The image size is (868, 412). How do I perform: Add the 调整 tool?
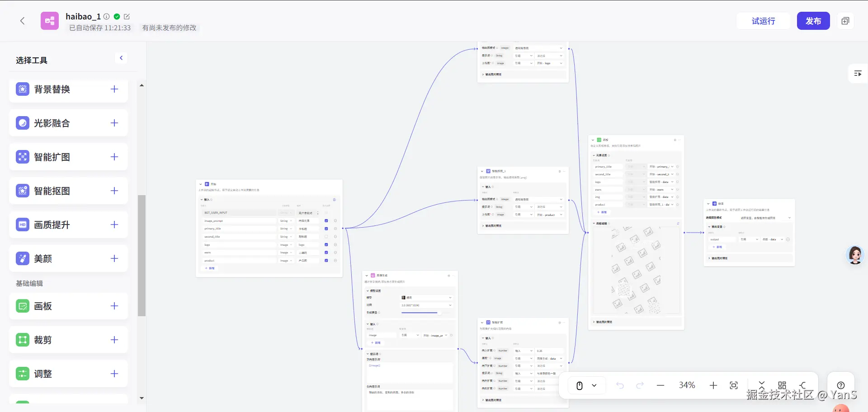114,374
